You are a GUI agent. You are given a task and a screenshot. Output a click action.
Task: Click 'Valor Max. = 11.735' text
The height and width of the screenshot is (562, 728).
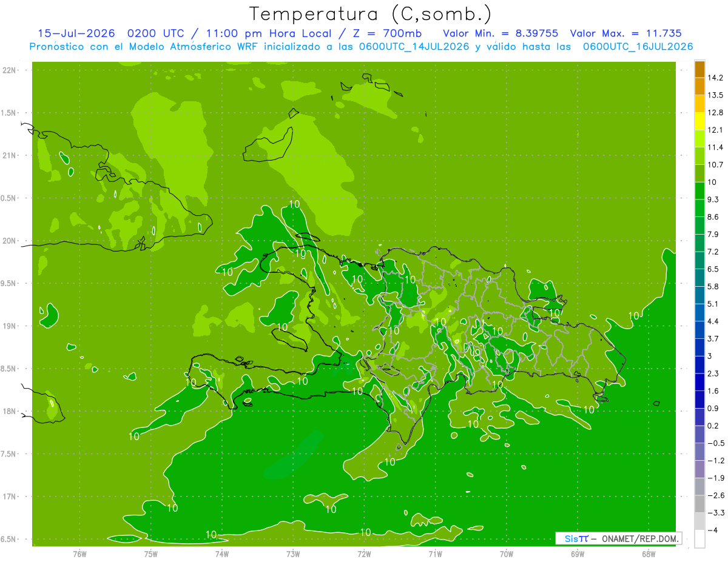coord(626,33)
